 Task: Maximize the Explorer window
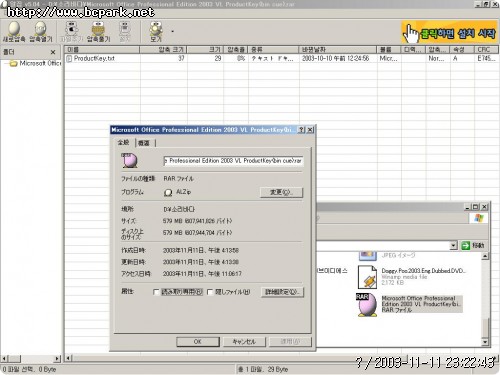pyautogui.click(x=476, y=207)
